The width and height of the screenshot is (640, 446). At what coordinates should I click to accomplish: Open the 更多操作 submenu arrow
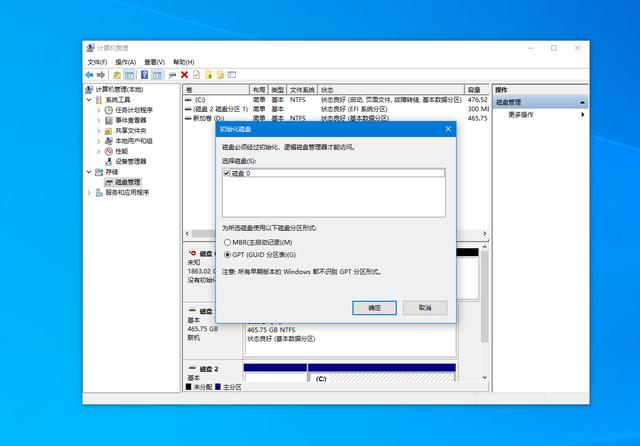coord(582,115)
